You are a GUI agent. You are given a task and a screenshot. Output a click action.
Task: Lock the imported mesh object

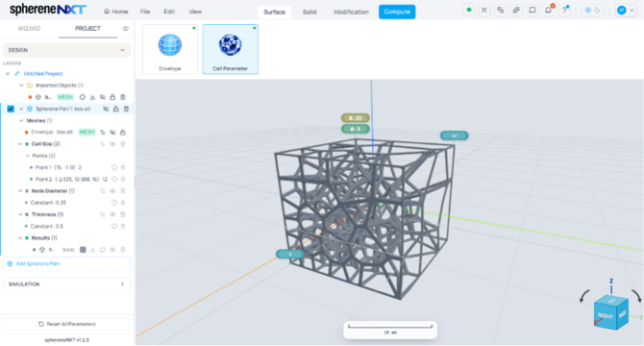click(112, 97)
